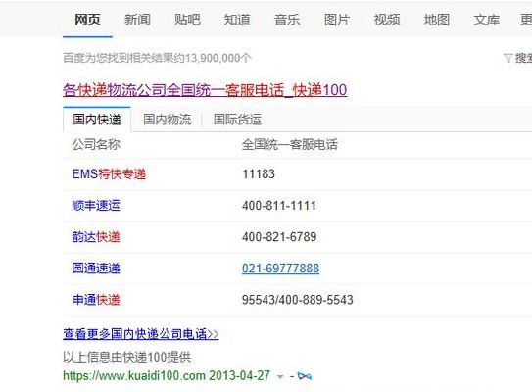Viewport: 532px width, 392px height.
Task: Click the 申通 phone number 95543/400-889-5543
Action: (x=298, y=300)
